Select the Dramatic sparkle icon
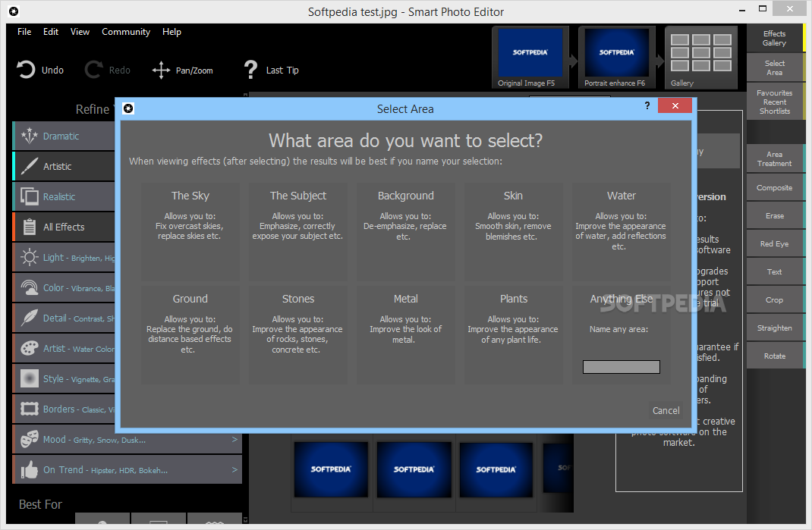This screenshot has width=812, height=530. point(30,136)
